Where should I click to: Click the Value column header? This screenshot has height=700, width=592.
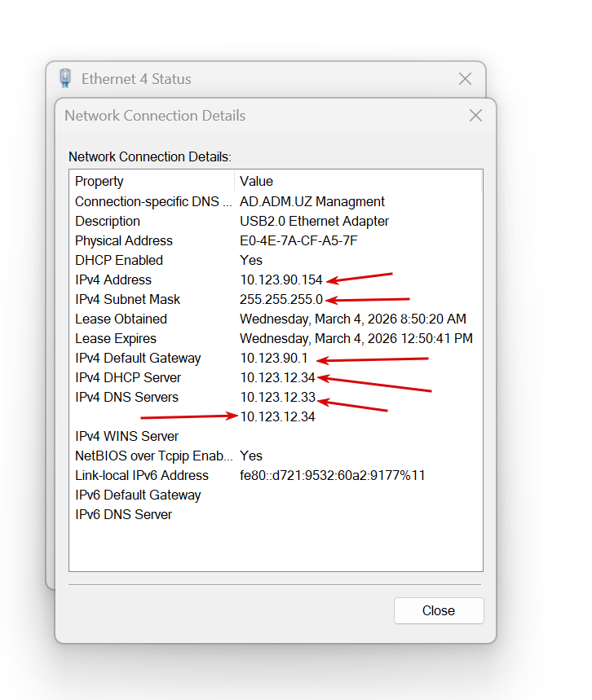(256, 181)
